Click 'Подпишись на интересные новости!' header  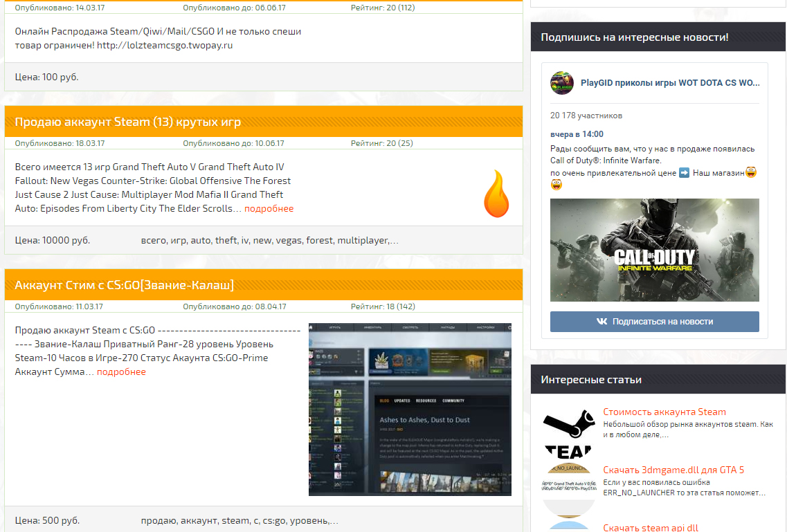[635, 37]
